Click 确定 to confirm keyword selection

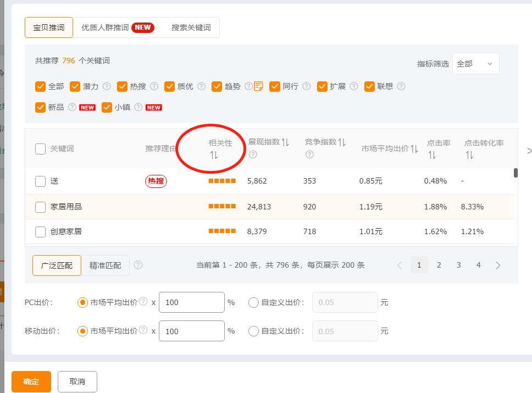[31, 381]
